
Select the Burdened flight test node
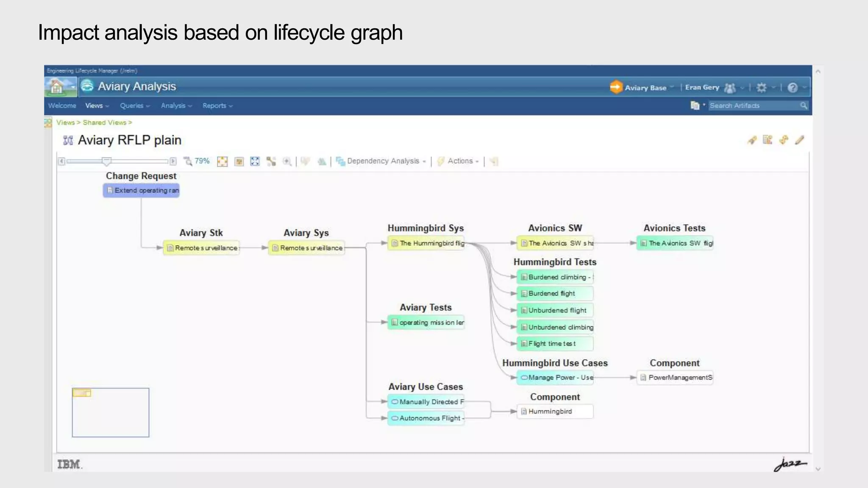555,293
